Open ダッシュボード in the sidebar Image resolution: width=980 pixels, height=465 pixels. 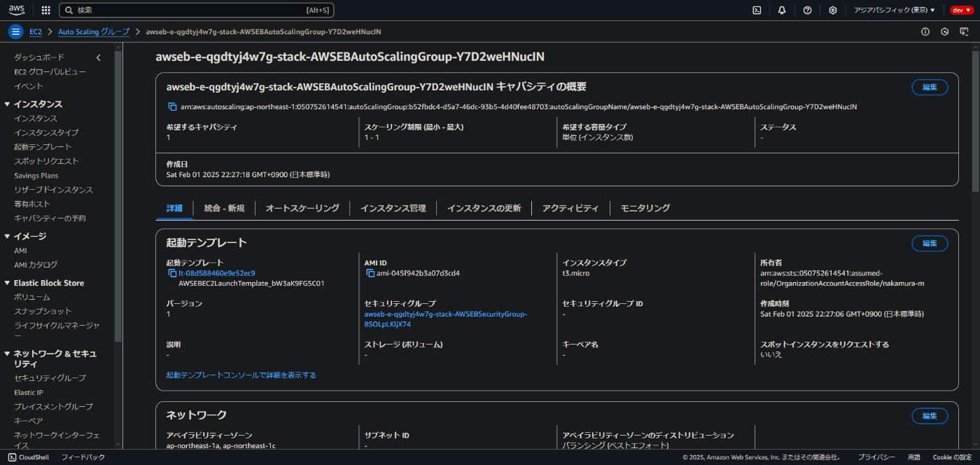tap(39, 57)
